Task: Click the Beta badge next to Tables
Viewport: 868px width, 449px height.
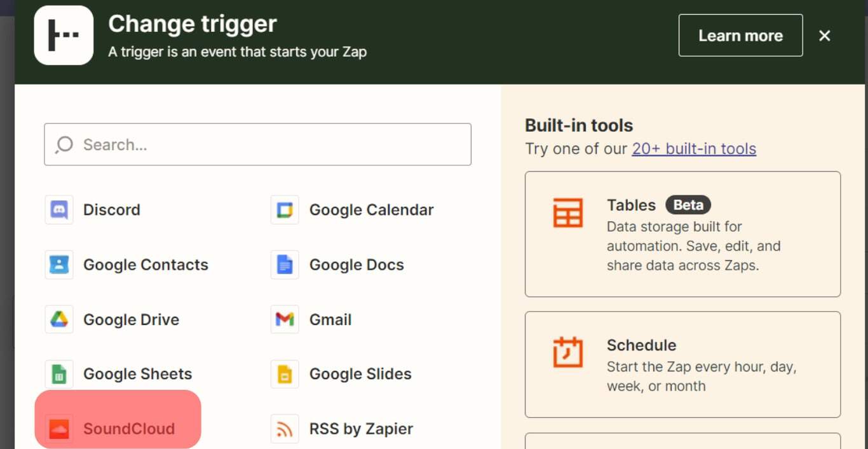Action: (x=688, y=205)
